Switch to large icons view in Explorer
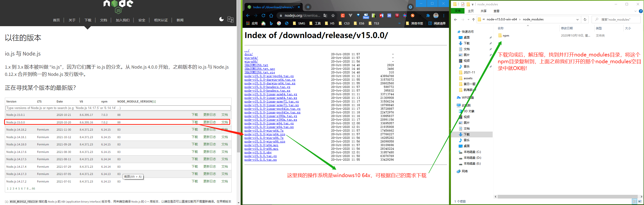644x205 pixels. click(640, 201)
